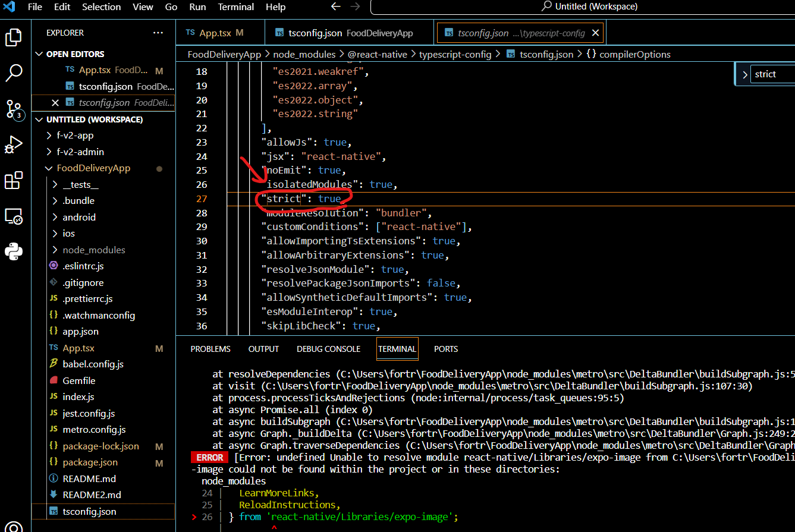The height and width of the screenshot is (532, 795).
Task: Click FoodDeliveryApp in the breadcrumb
Action: 224,54
